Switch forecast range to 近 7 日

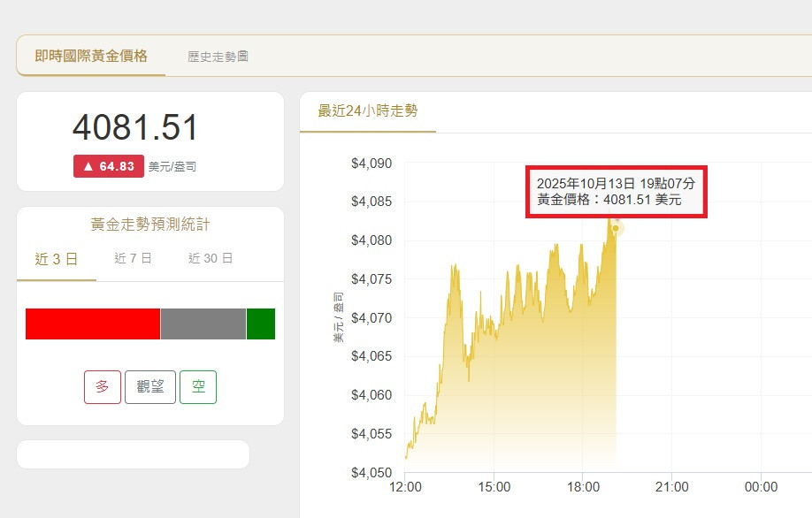pos(133,259)
